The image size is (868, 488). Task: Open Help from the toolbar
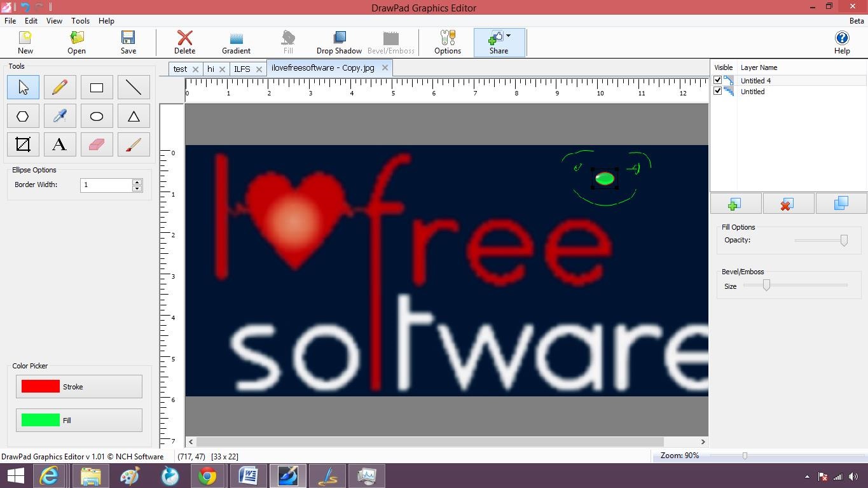tap(842, 43)
